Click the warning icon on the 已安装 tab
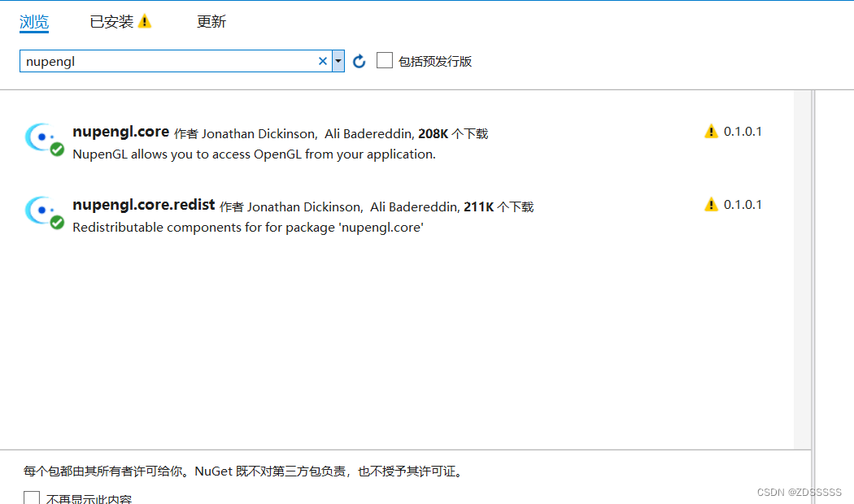The image size is (854, 504). (145, 20)
